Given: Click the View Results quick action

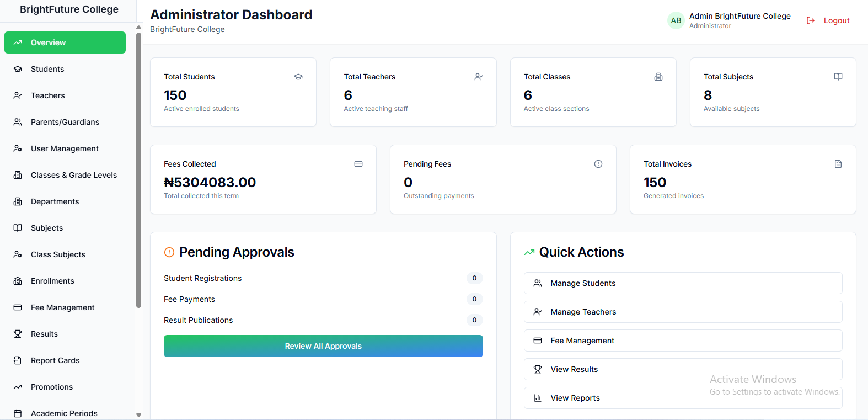Looking at the screenshot, I should click(683, 369).
